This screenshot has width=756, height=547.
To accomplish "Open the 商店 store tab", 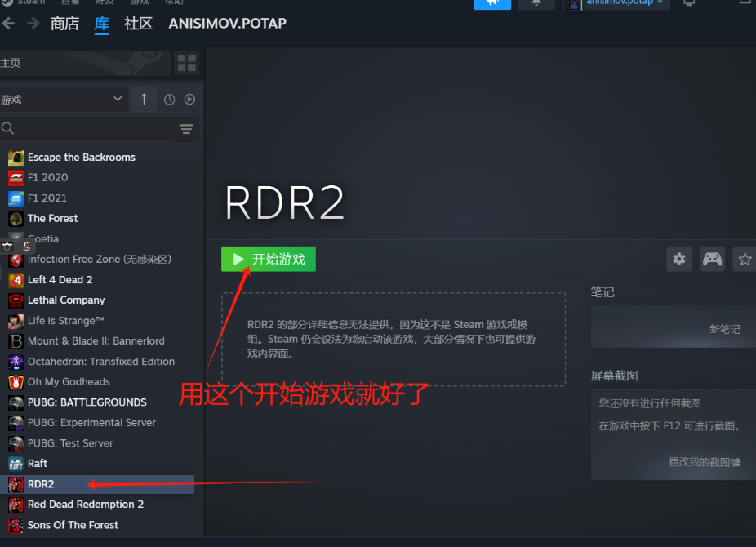I will click(64, 23).
